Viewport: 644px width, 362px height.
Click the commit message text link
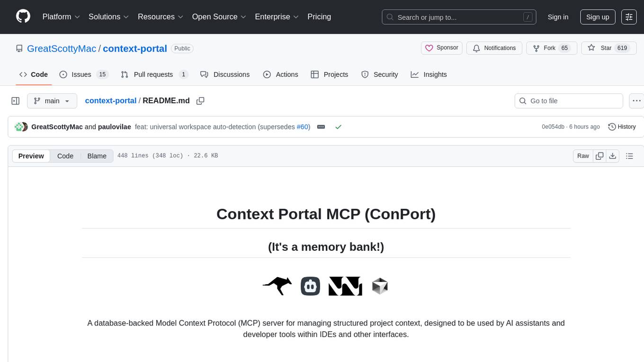click(215, 127)
